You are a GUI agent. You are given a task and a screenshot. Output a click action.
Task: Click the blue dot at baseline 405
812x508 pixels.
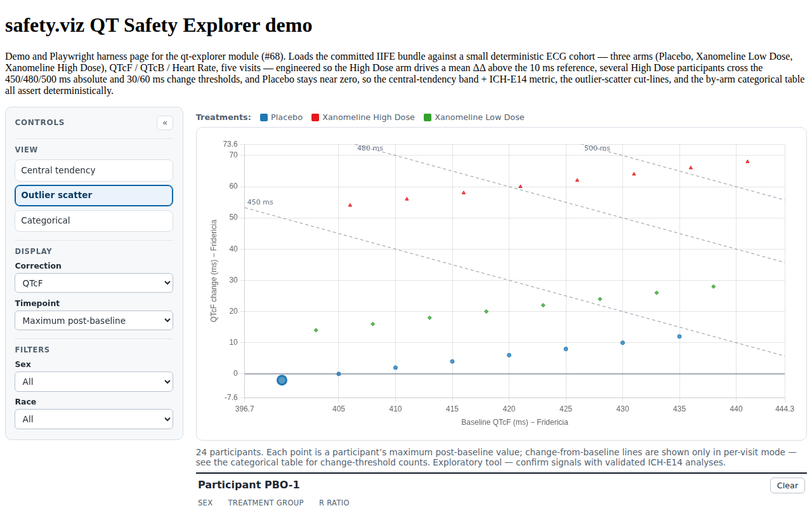[x=339, y=374]
